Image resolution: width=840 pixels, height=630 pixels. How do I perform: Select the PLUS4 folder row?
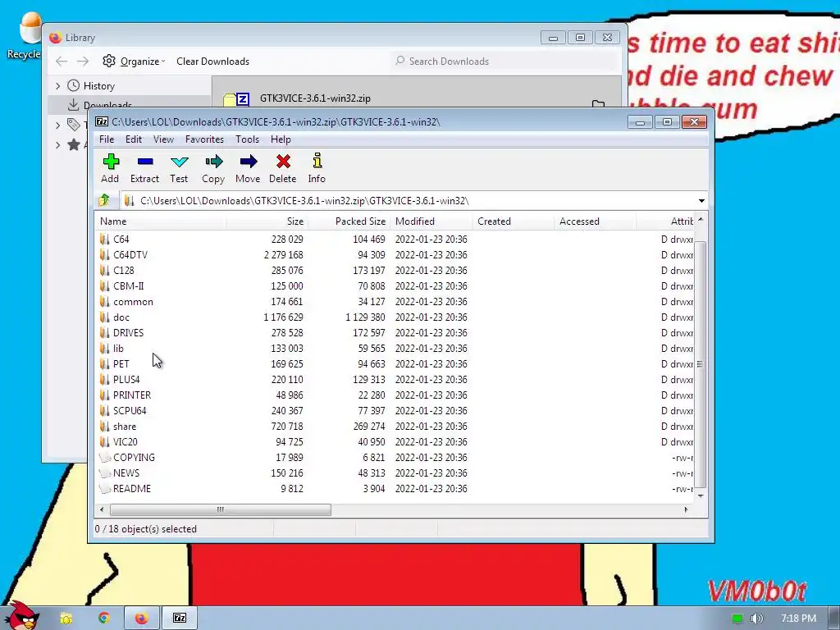tap(395, 379)
